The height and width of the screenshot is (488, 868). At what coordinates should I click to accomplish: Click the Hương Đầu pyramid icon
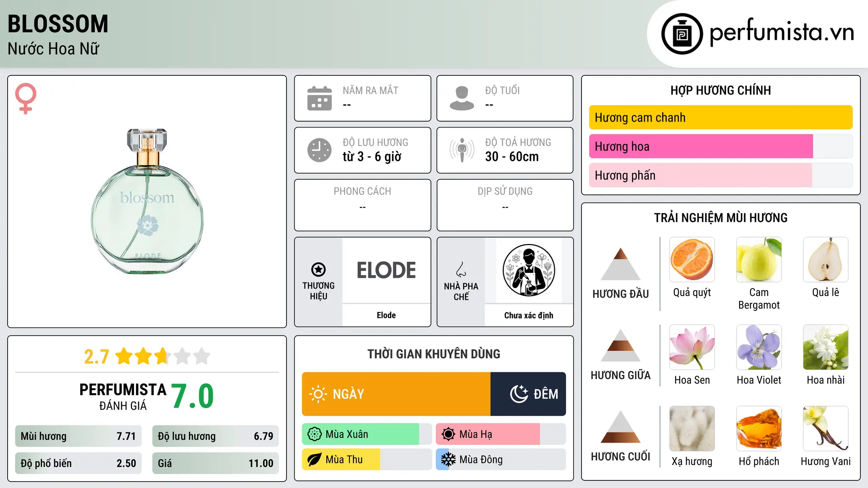coord(620,264)
